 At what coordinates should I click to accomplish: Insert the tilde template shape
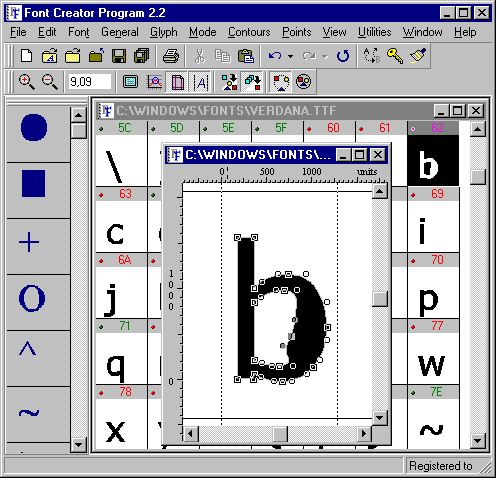pyautogui.click(x=29, y=413)
